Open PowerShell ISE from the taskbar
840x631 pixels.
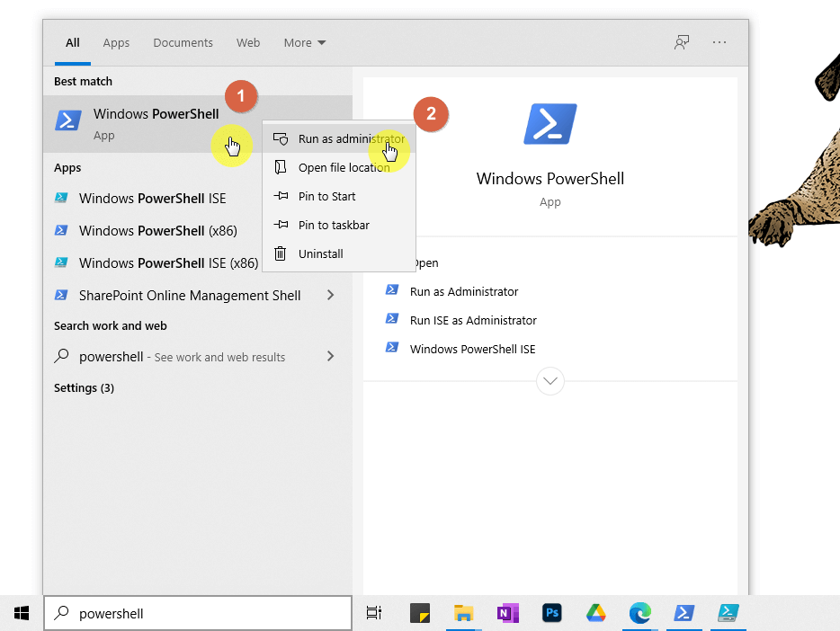point(728,613)
